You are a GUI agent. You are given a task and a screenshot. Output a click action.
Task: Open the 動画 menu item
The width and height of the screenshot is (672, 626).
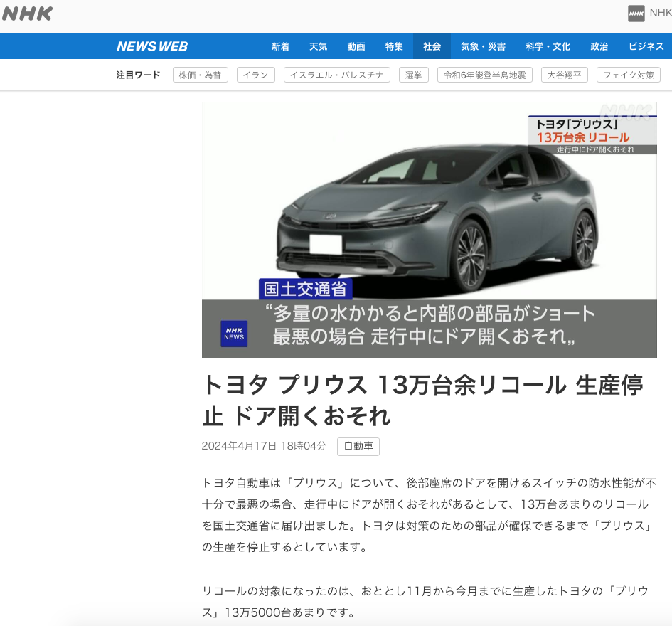tap(356, 46)
